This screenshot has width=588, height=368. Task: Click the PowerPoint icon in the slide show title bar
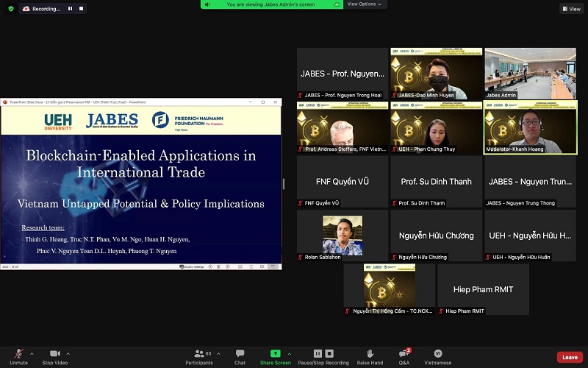5,102
